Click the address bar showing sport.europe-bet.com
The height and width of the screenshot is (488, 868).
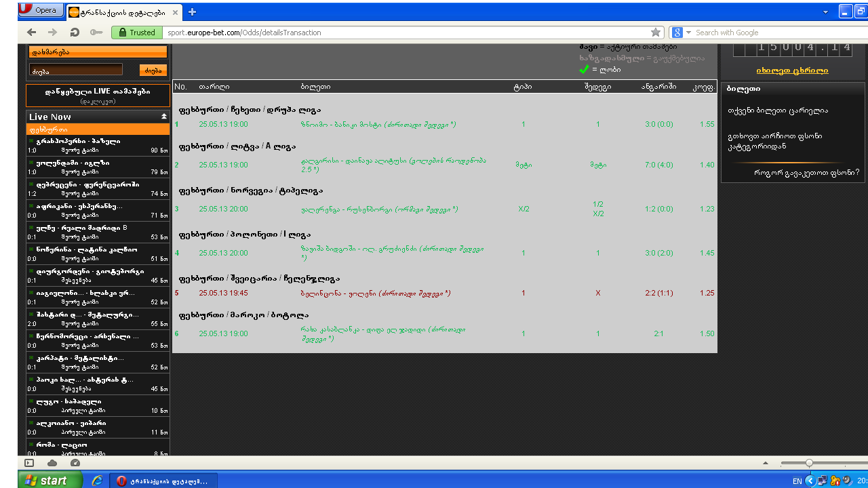point(407,33)
